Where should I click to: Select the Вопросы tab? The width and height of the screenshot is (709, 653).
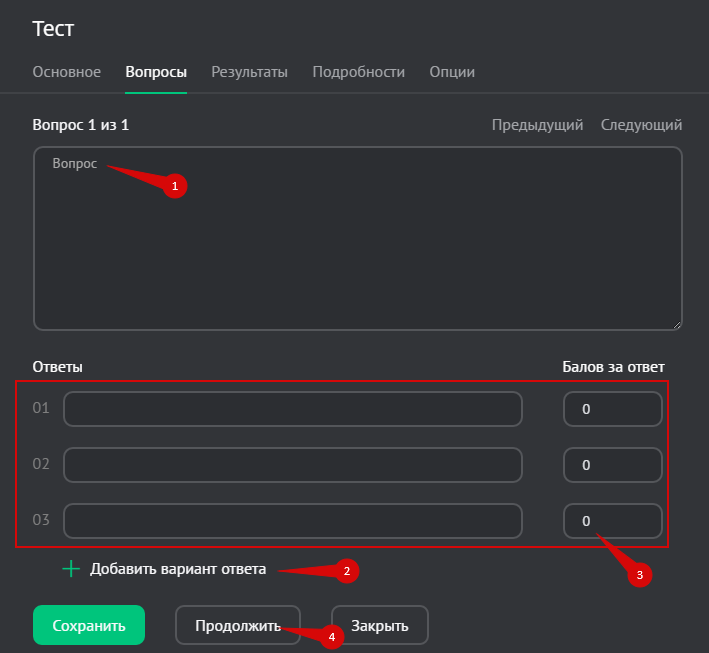pyautogui.click(x=156, y=72)
